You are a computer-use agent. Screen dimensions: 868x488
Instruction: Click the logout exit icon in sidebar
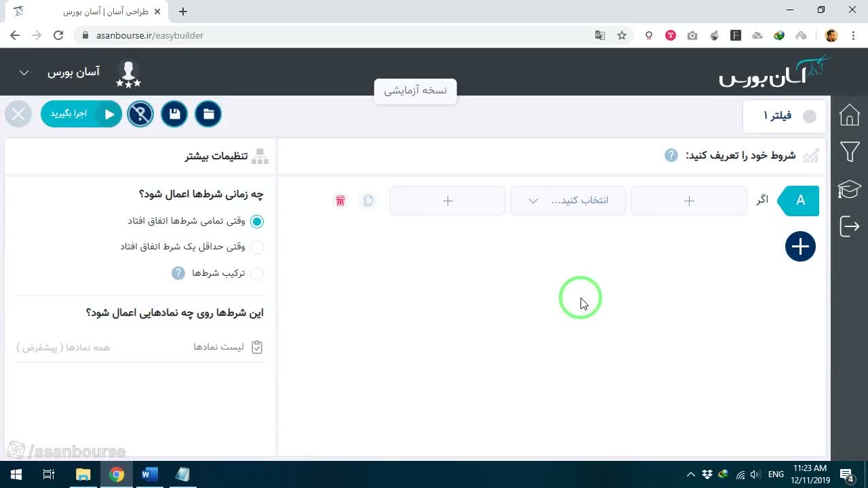click(850, 226)
